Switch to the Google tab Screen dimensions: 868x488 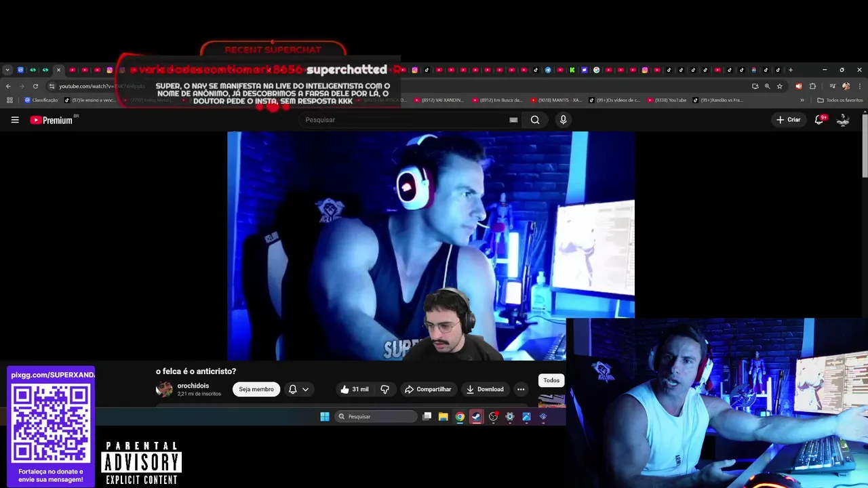point(596,70)
